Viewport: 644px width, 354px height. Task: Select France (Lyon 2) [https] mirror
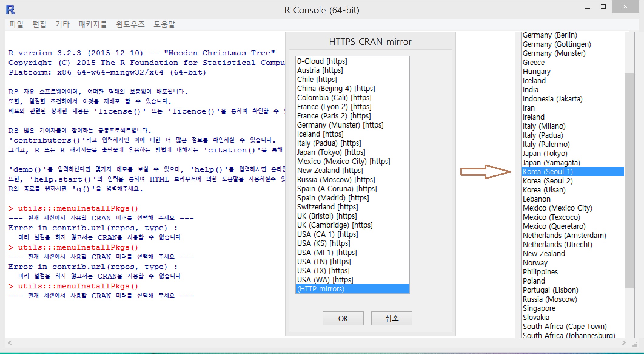point(353,107)
